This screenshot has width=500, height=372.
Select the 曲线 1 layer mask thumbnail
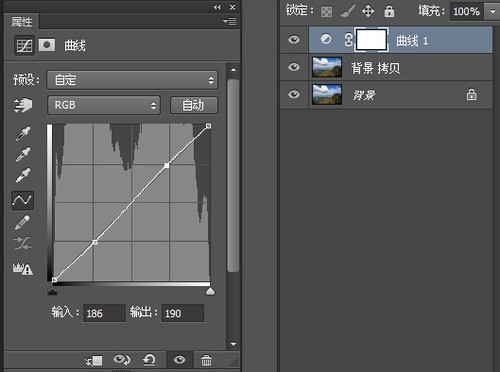[x=371, y=40]
